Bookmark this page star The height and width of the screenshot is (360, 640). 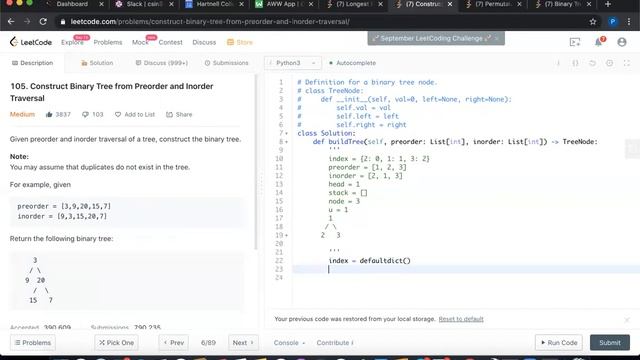pyautogui.click(x=593, y=22)
